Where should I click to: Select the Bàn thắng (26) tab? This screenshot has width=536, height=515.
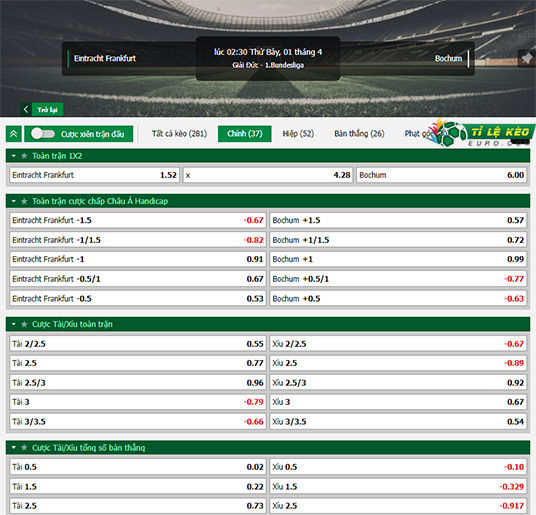pyautogui.click(x=359, y=134)
